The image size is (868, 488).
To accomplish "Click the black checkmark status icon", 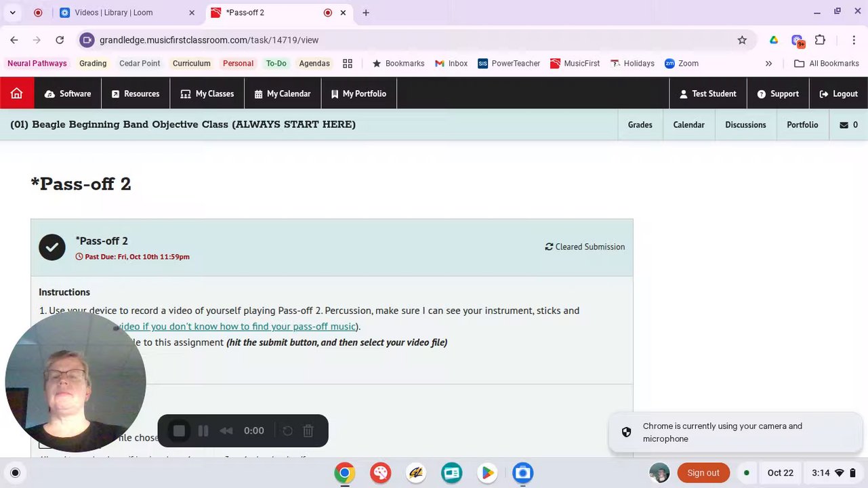I will coord(52,247).
